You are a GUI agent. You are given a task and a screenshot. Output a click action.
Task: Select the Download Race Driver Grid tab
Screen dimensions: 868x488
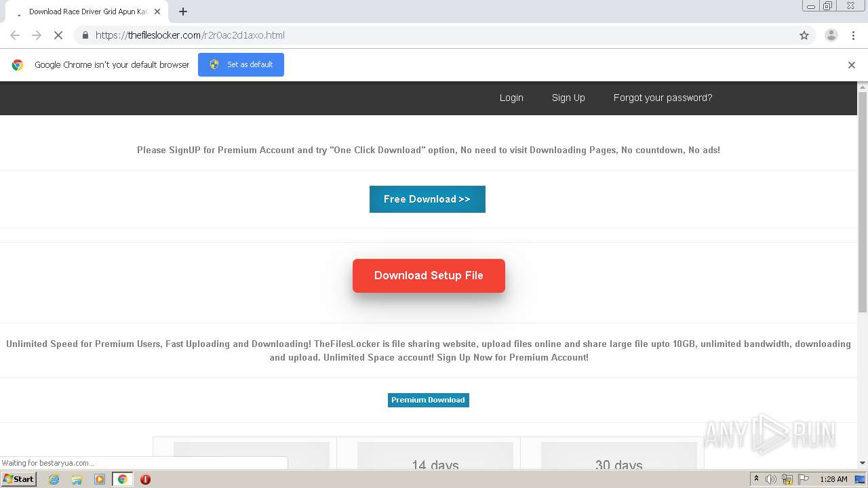point(87,12)
